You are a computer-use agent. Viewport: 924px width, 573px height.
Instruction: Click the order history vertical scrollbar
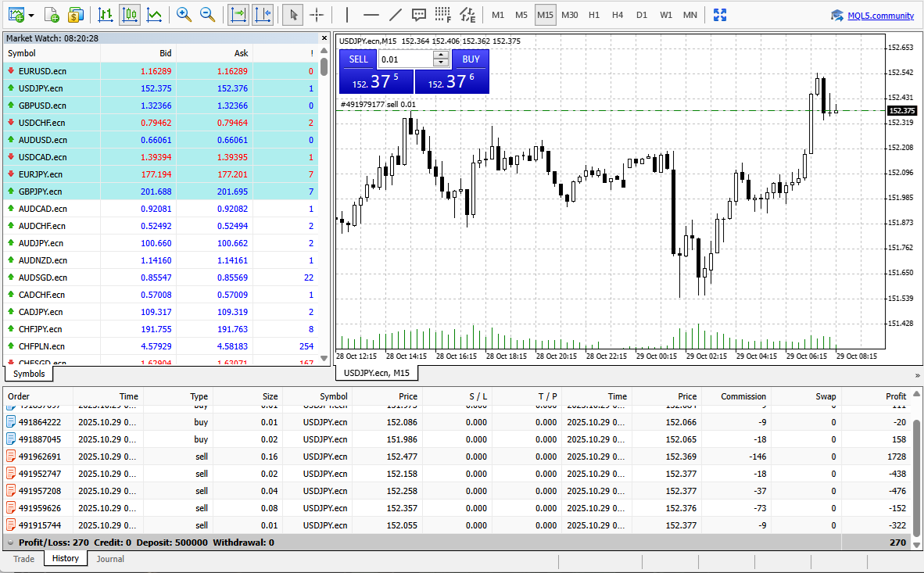click(x=918, y=469)
